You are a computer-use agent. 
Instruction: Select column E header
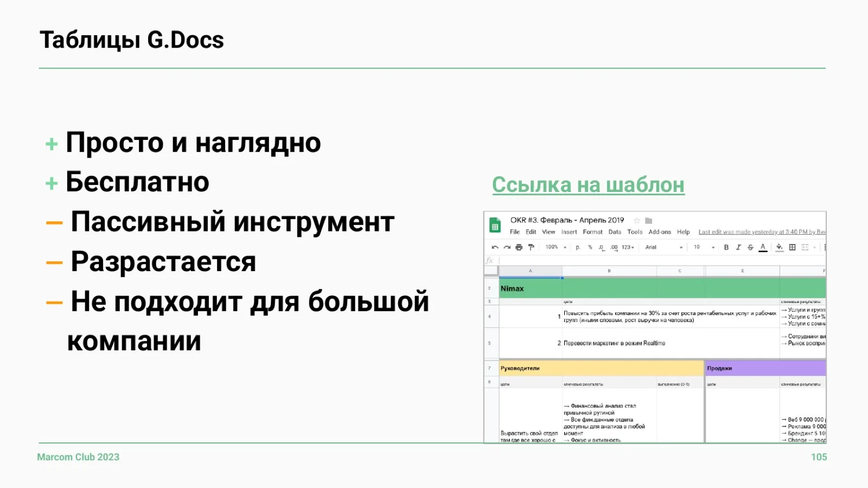point(742,271)
